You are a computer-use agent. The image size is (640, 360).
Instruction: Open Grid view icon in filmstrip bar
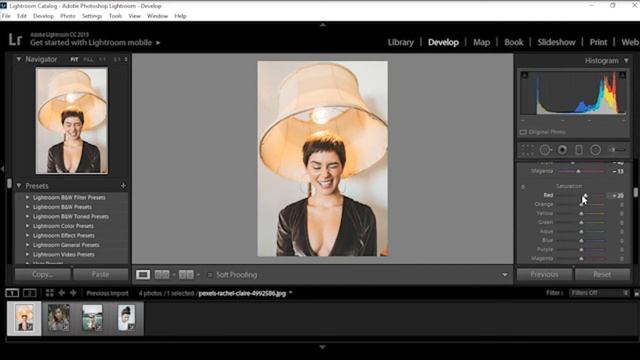tap(50, 293)
